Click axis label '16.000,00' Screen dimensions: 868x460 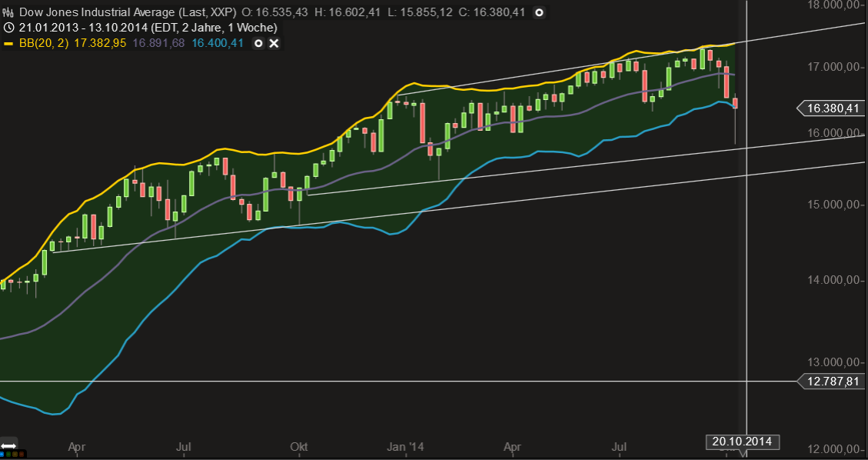(834, 133)
